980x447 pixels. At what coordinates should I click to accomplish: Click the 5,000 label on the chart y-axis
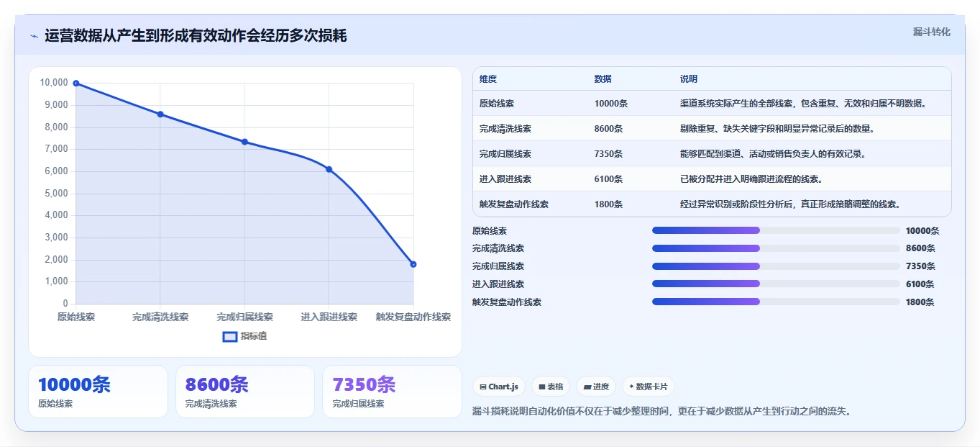[56, 193]
